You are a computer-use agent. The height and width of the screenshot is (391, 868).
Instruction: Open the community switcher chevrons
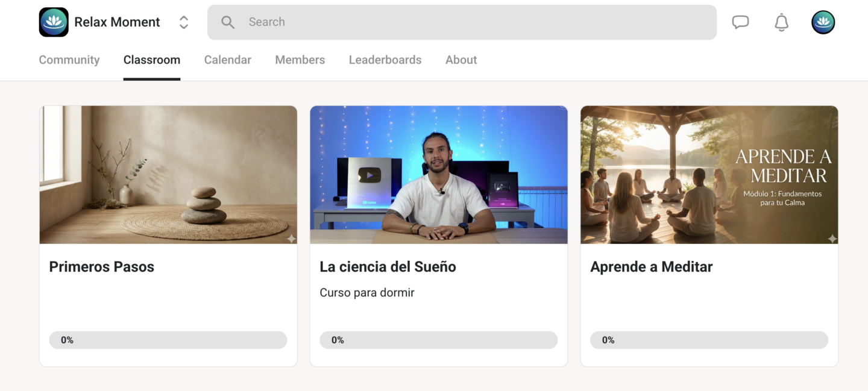(184, 22)
